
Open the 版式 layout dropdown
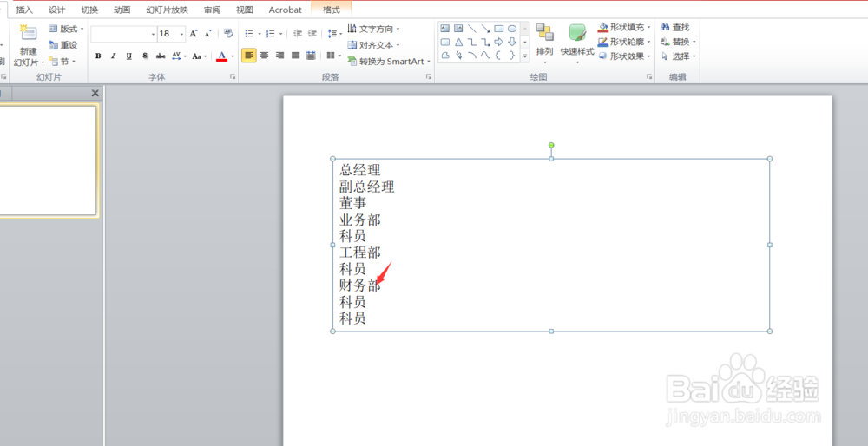66,29
